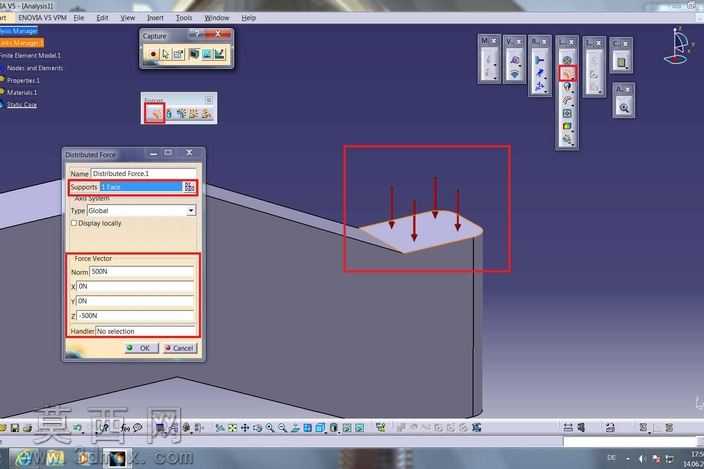
Task: Click the Handler field No selection
Action: coord(146,331)
